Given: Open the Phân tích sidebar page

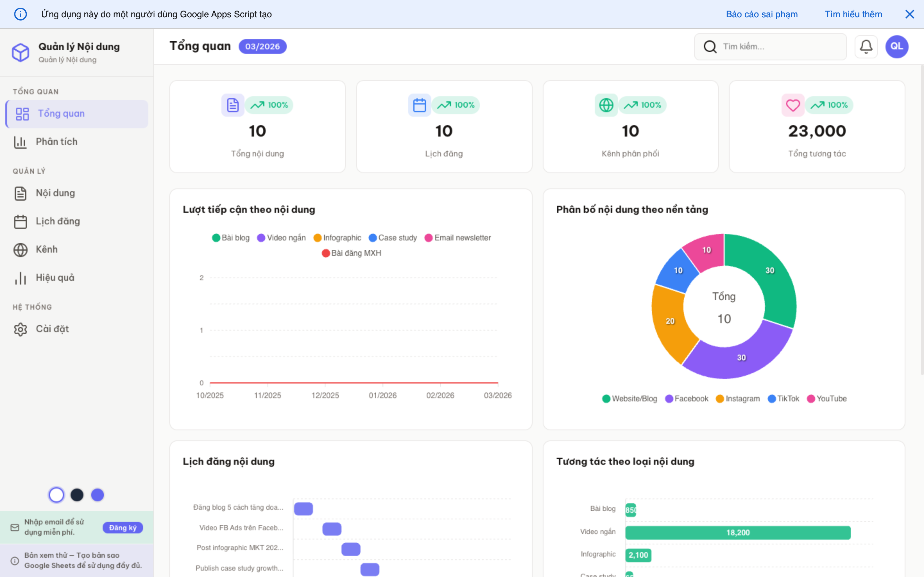Looking at the screenshot, I should click(x=56, y=142).
